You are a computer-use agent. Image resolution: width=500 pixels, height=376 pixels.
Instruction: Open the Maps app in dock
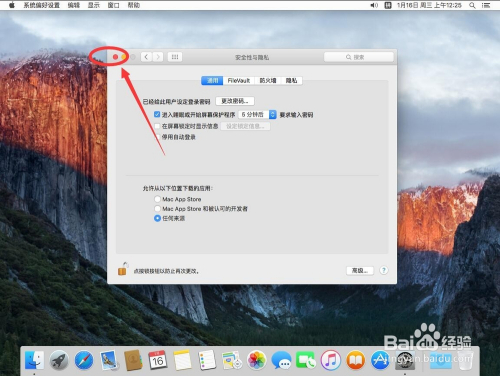[x=232, y=361]
